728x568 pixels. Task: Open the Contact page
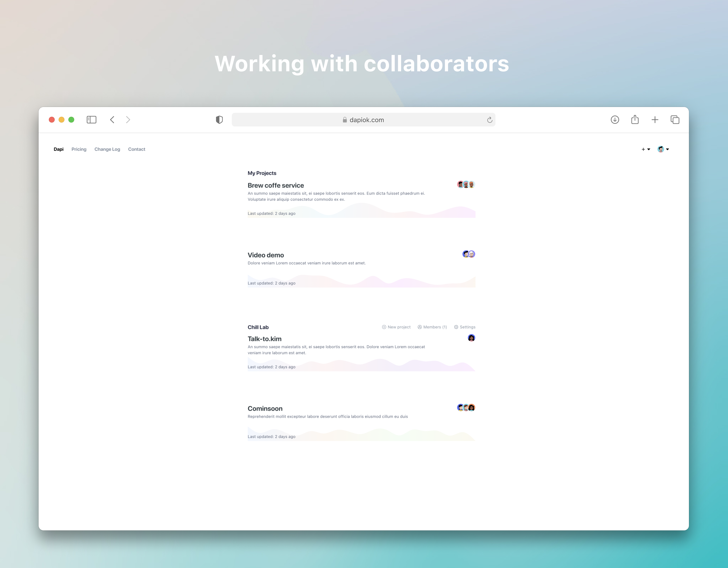[136, 149]
